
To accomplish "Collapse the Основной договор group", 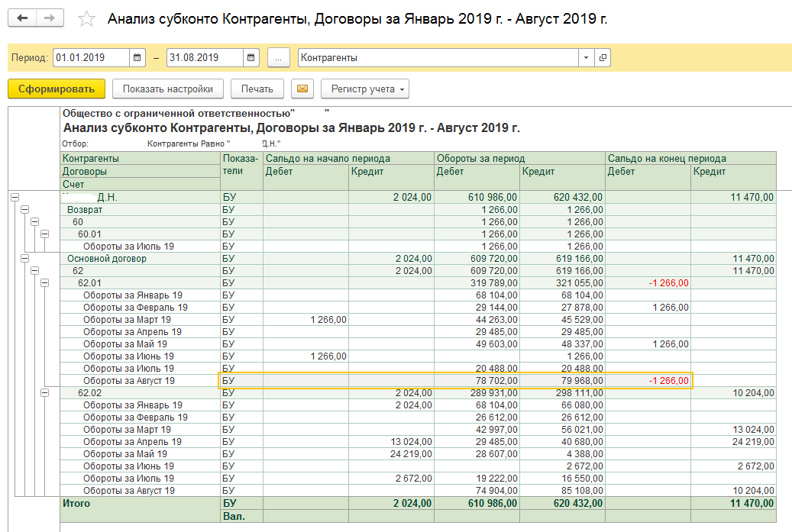I will coord(24,259).
